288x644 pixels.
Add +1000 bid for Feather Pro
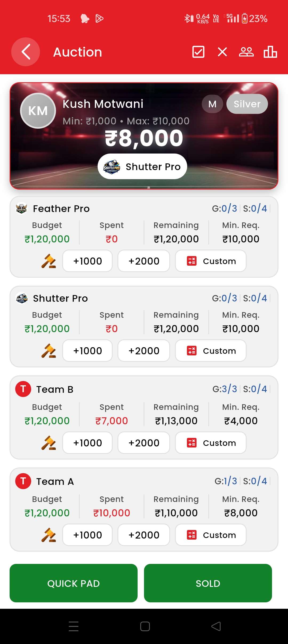[87, 261]
